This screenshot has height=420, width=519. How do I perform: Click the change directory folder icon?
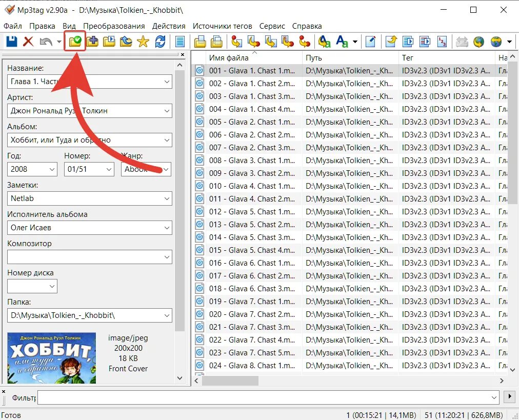point(75,42)
